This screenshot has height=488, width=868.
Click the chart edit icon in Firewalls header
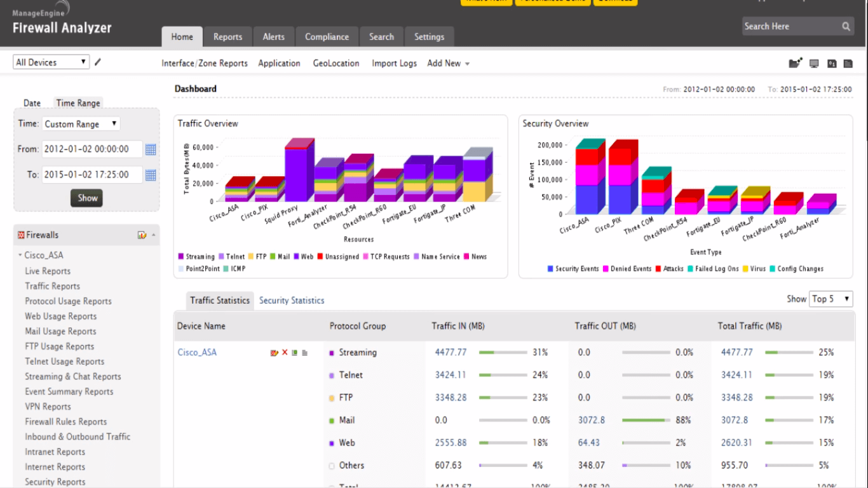tap(142, 235)
